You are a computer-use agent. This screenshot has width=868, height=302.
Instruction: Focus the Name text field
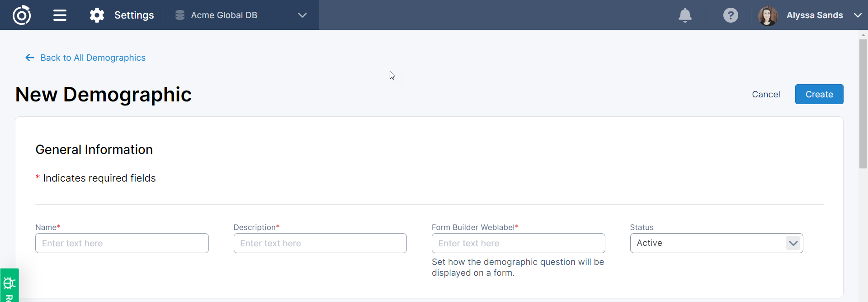pos(122,243)
